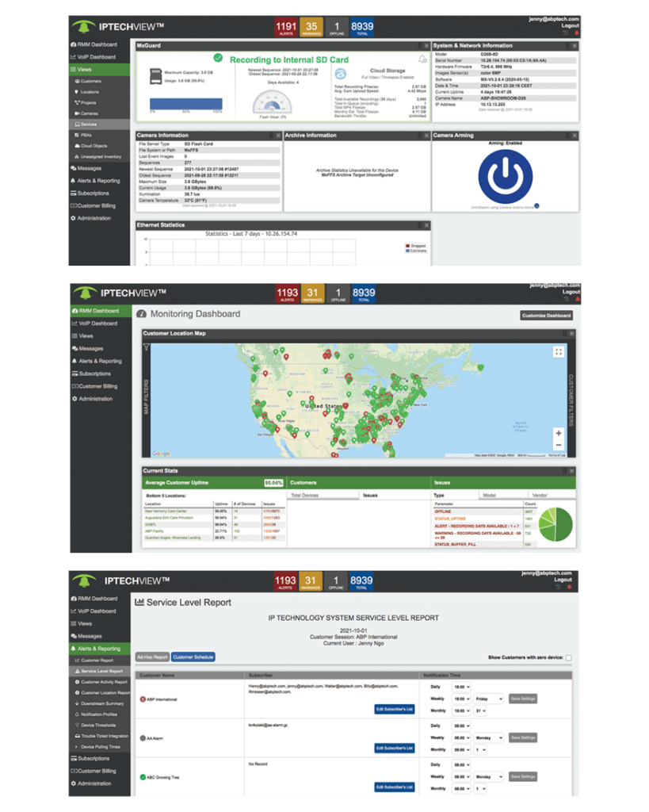Screen dimensions: 649x812
Task: Open the Friday weekly day dropdown
Action: tap(490, 699)
